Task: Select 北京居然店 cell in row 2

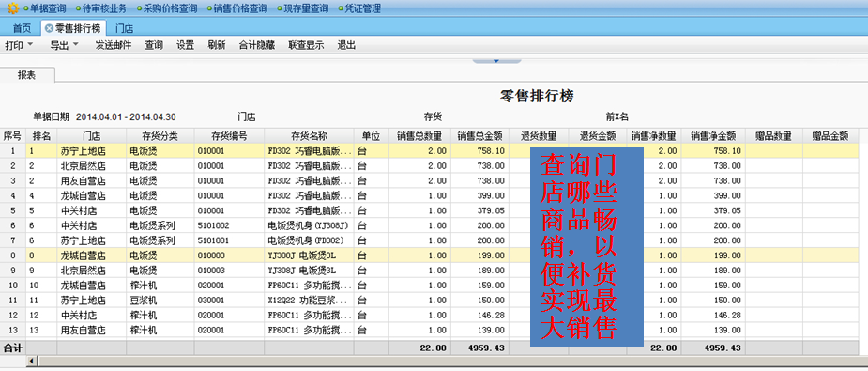Action: pyautogui.click(x=92, y=165)
